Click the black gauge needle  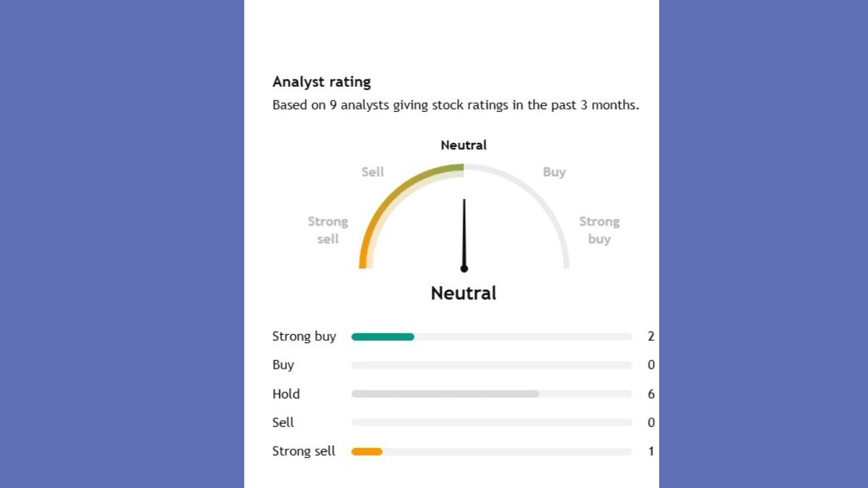click(x=465, y=230)
